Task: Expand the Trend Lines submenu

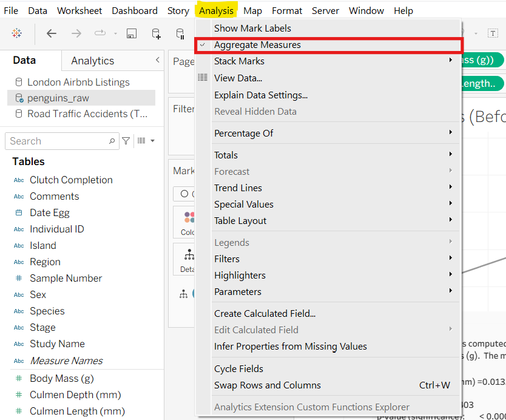Action: 238,188
